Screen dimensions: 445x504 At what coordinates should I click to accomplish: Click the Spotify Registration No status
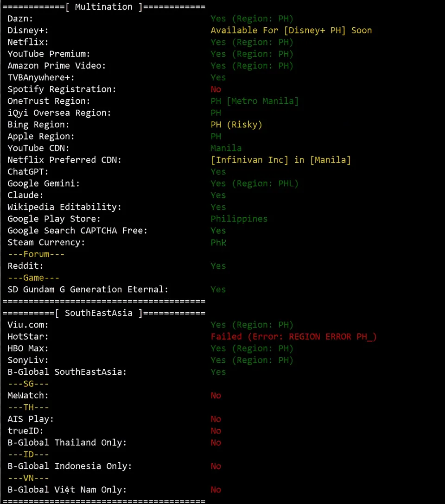[216, 89]
